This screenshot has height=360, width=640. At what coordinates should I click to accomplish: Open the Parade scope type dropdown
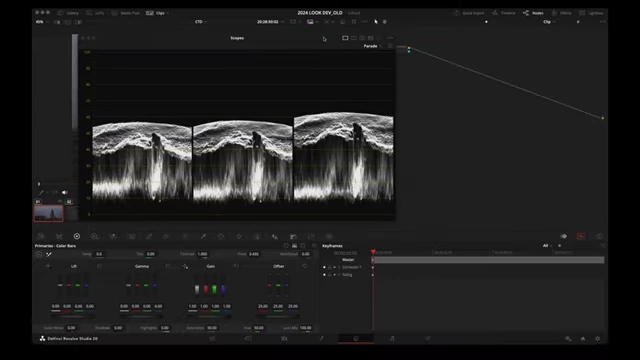373,46
